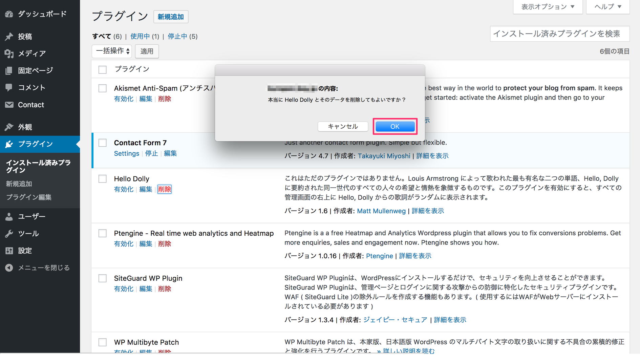Click 削除 for Akismet Anti-Spam
This screenshot has width=640, height=364.
[165, 99]
